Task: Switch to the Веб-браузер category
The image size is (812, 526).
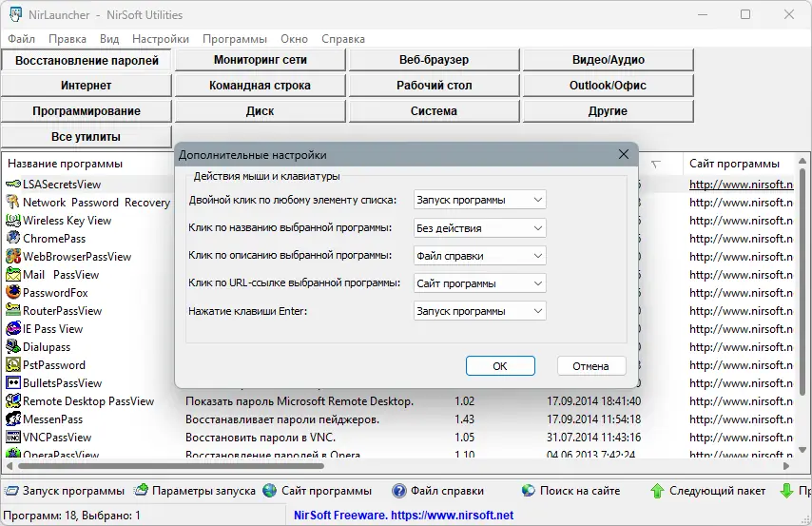Action: tap(434, 60)
